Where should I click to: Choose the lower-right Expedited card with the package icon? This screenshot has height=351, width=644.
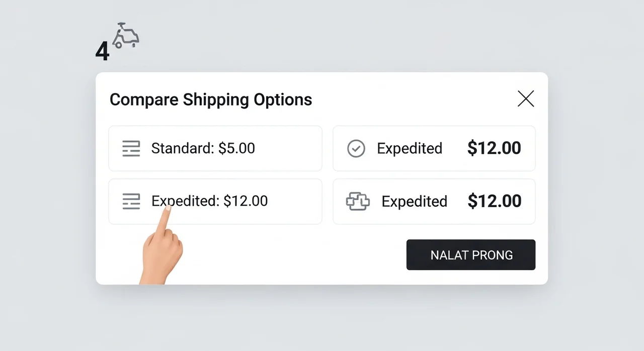click(x=434, y=201)
